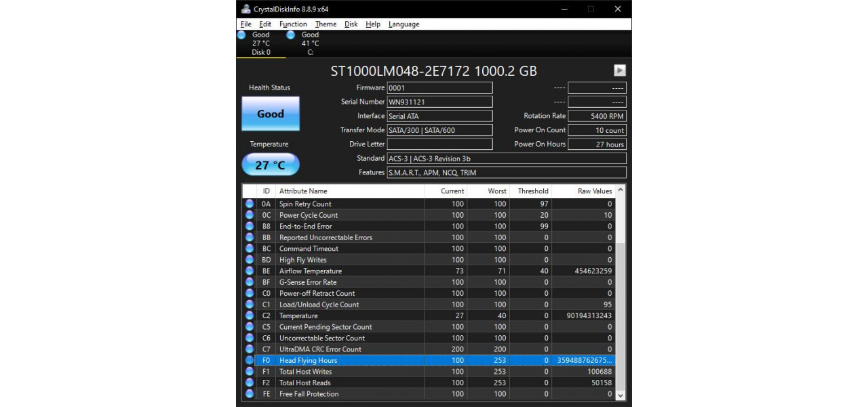Click status orb for Airflow Temperature

(x=250, y=271)
